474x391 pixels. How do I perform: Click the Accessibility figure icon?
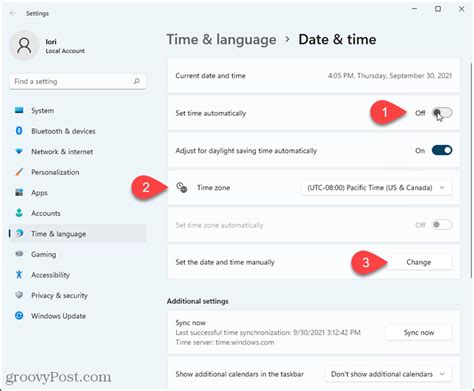[x=19, y=275]
